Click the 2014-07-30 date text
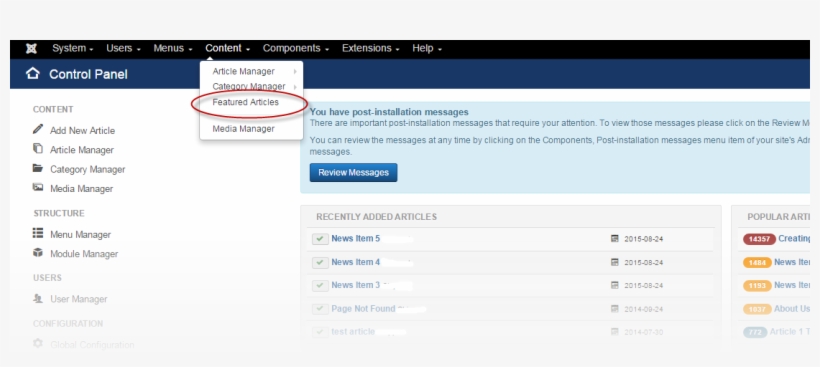Viewport: 820px width, 367px height. point(644,332)
